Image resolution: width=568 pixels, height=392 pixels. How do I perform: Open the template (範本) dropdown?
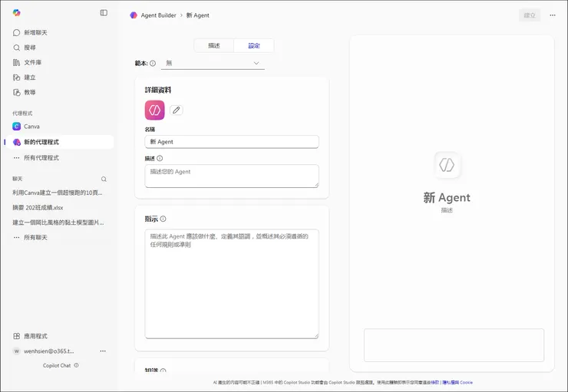(213, 64)
